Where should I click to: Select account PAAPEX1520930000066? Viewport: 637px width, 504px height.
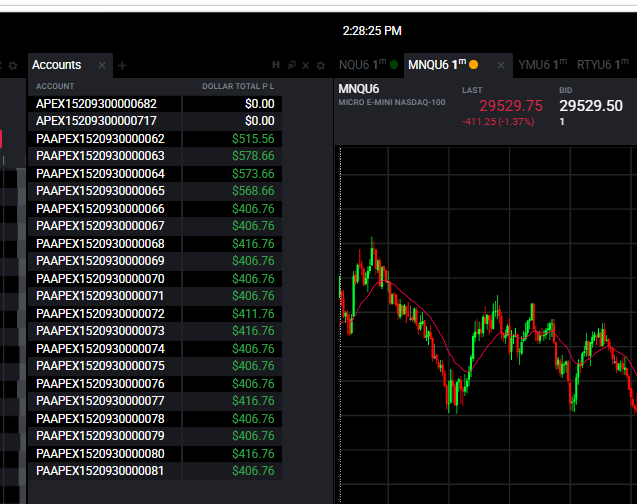pos(100,208)
